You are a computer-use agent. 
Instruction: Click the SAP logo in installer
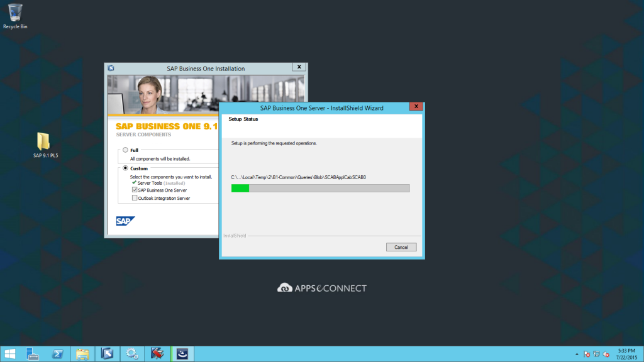pos(125,221)
